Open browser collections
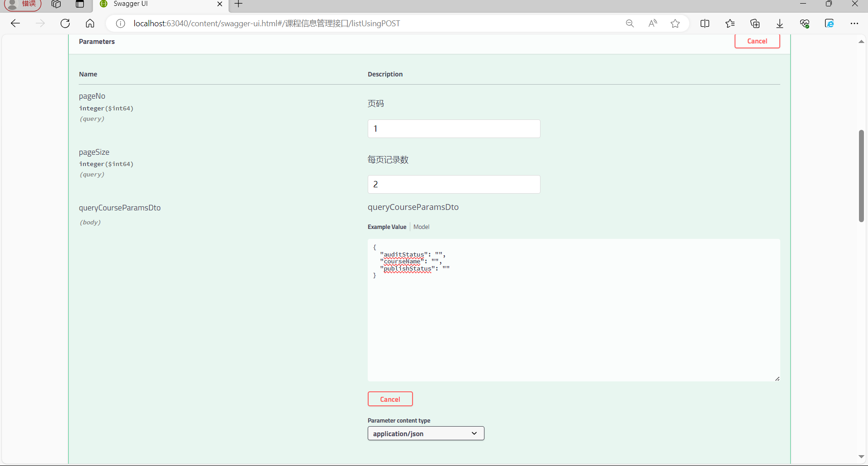This screenshot has height=466, width=868. 755,24
